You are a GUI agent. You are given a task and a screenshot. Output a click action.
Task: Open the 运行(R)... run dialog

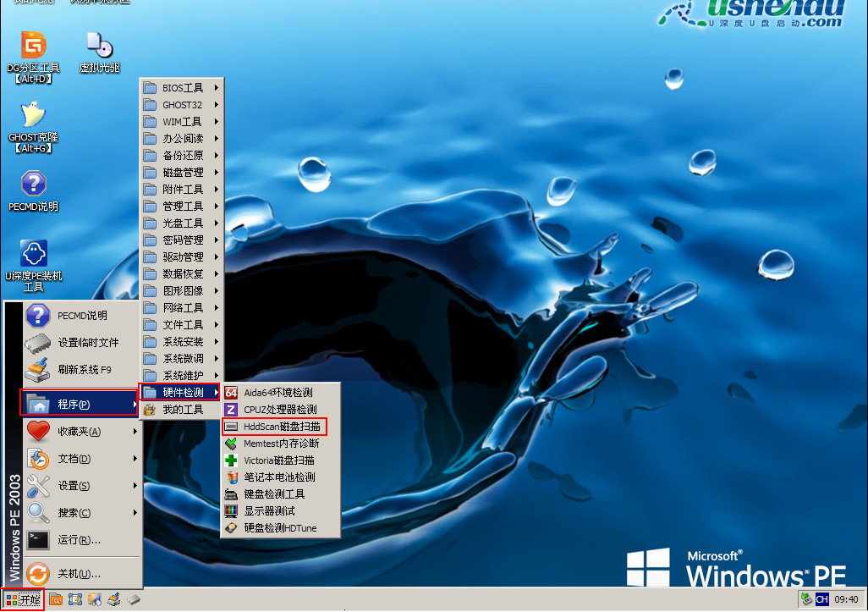82,540
